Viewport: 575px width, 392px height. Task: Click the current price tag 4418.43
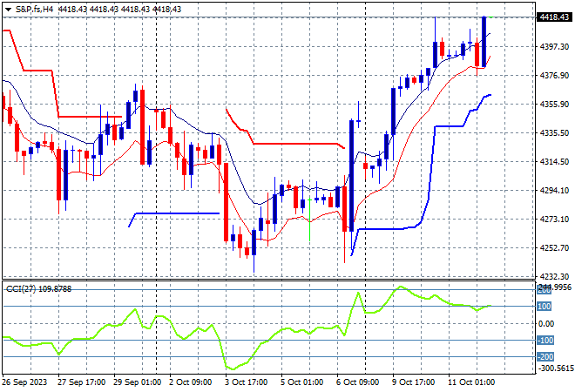pos(554,17)
